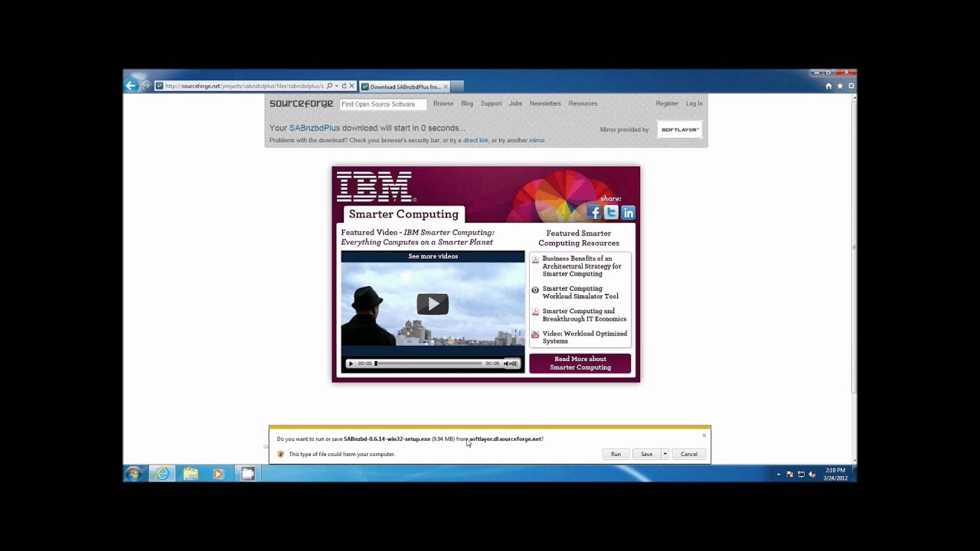Click the screen recorder taskbar icon
The height and width of the screenshot is (551, 980).
point(247,474)
